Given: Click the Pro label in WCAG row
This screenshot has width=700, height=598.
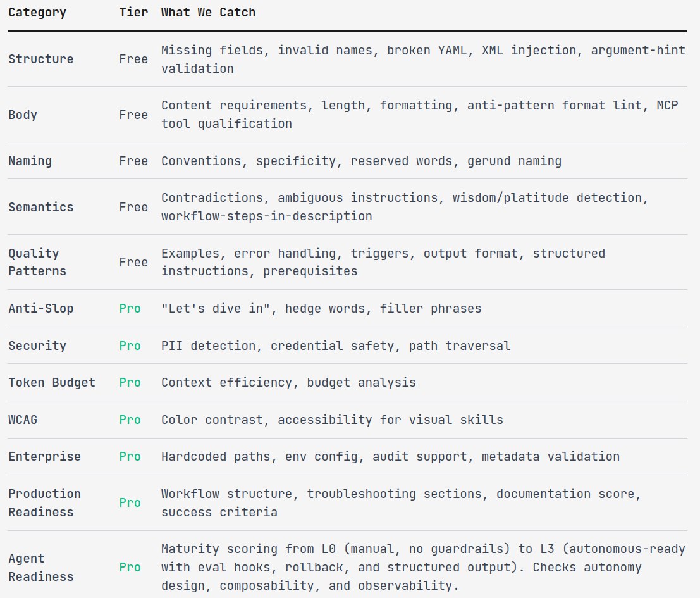Looking at the screenshot, I should pos(130,420).
